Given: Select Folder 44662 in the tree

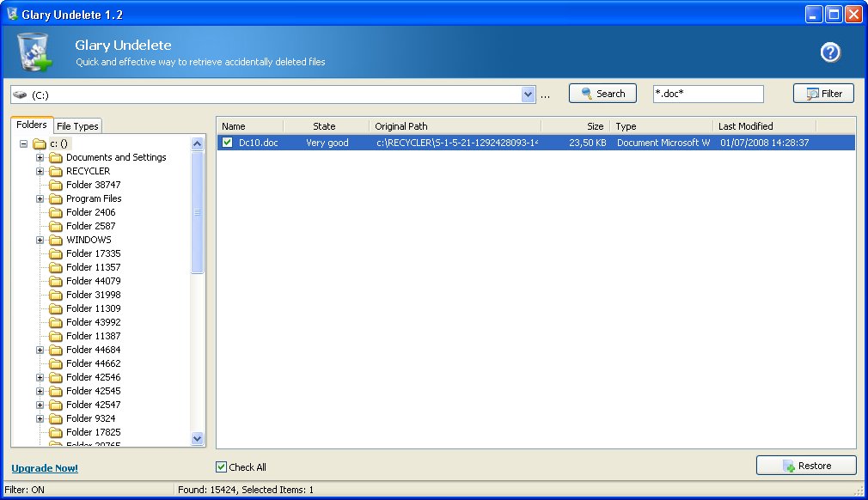Looking at the screenshot, I should 93,363.
